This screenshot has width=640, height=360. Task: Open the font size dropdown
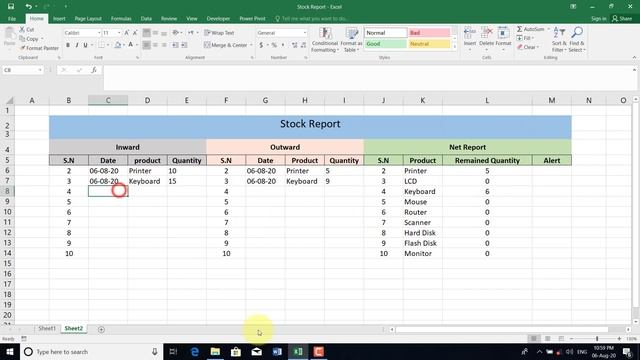click(x=119, y=33)
